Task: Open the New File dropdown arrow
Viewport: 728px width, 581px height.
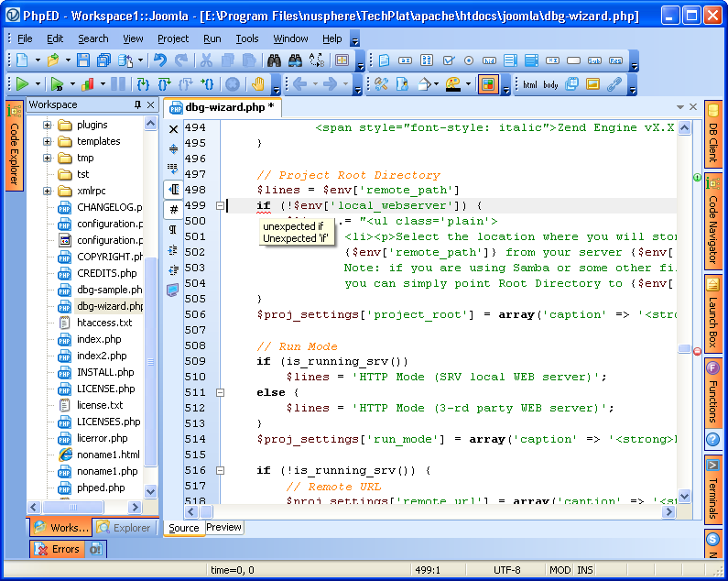Action: (38, 60)
